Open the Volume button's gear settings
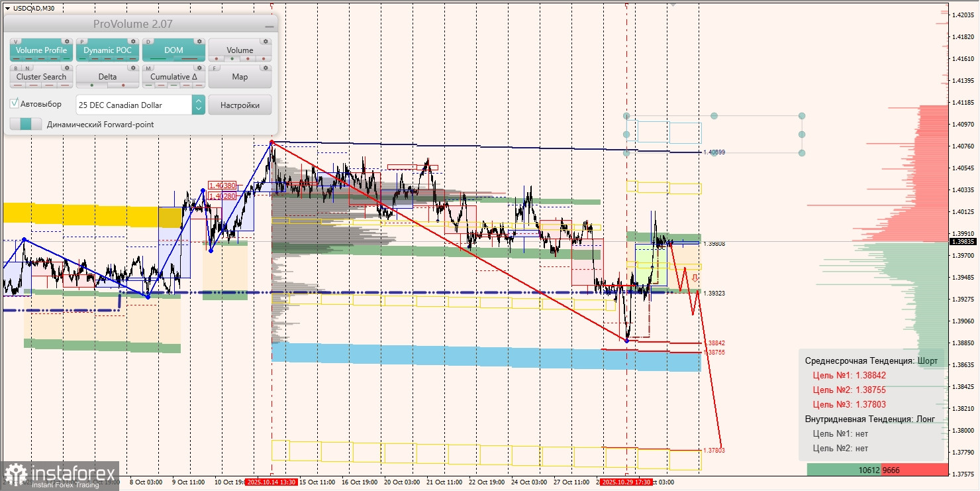 click(x=266, y=41)
